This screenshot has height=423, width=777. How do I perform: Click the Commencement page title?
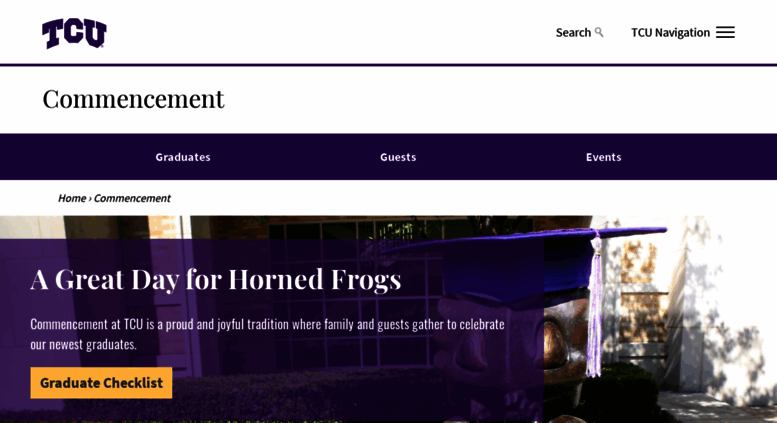(133, 99)
